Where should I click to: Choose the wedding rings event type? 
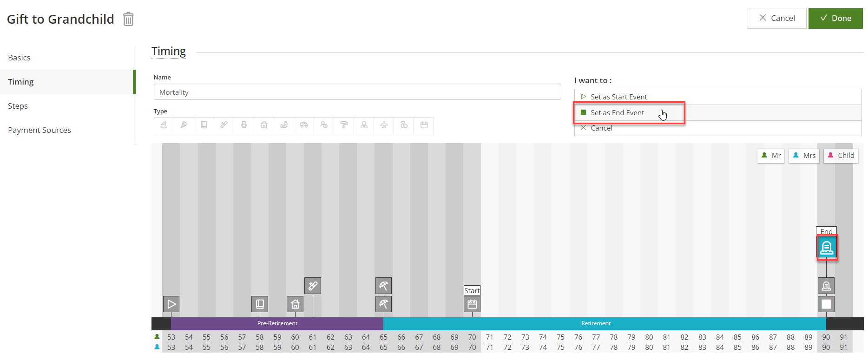tap(404, 125)
